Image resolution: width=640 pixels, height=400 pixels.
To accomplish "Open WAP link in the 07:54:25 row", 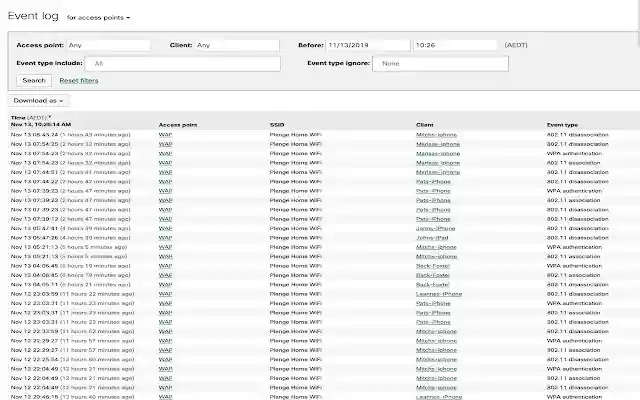I will pos(165,144).
